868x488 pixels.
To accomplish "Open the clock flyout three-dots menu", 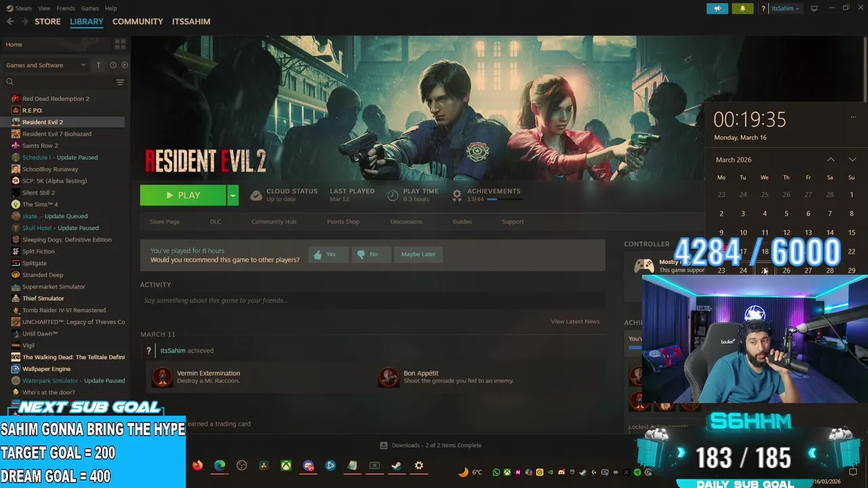I will (853, 117).
